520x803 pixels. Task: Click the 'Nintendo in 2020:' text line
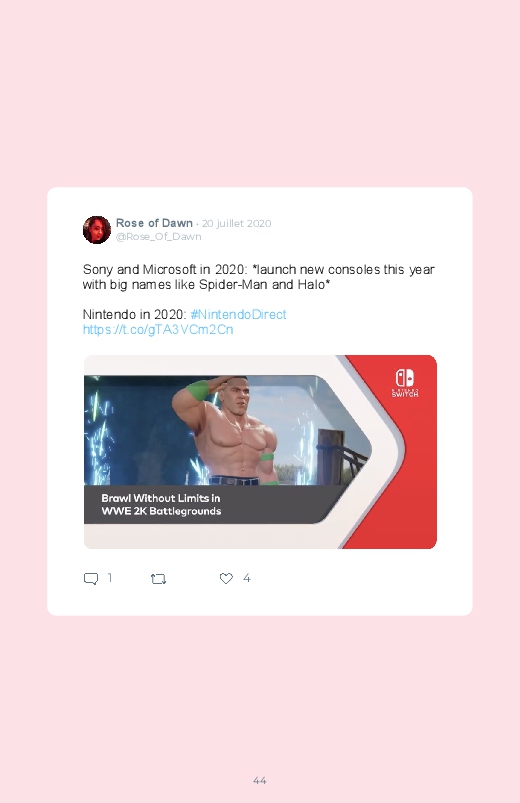pyautogui.click(x=134, y=314)
